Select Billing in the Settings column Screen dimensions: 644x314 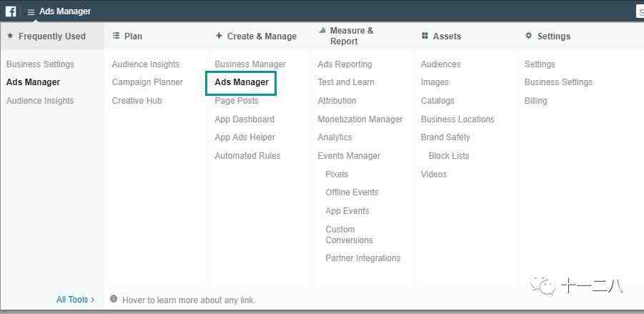coord(535,101)
